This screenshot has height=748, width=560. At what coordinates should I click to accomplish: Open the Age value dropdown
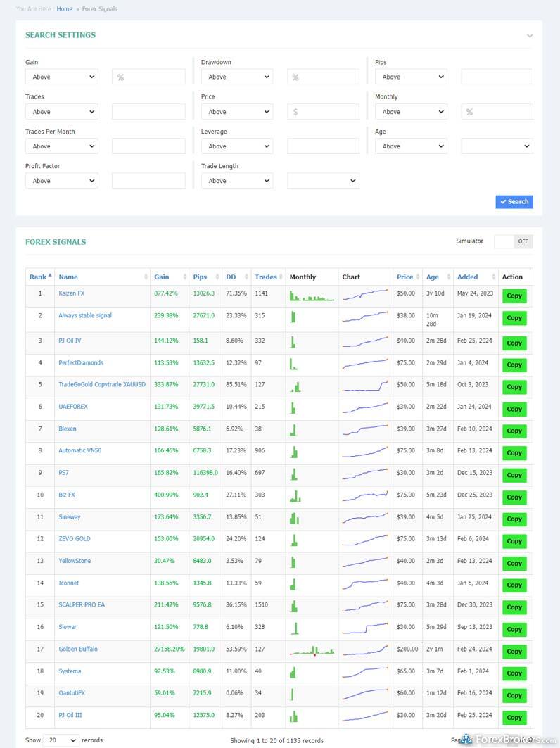[497, 146]
